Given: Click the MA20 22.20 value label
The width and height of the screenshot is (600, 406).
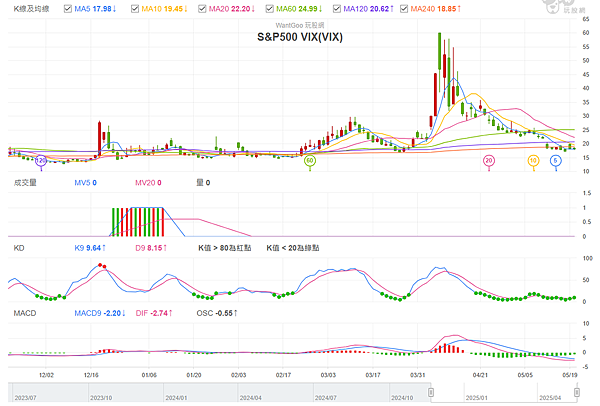Looking at the screenshot, I should (x=232, y=8).
